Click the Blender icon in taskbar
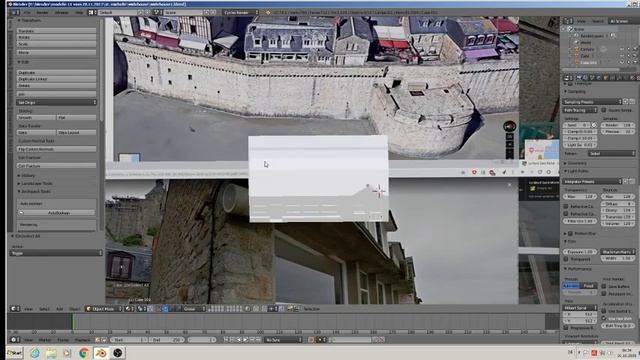This screenshot has height=360, width=640. coord(101,353)
